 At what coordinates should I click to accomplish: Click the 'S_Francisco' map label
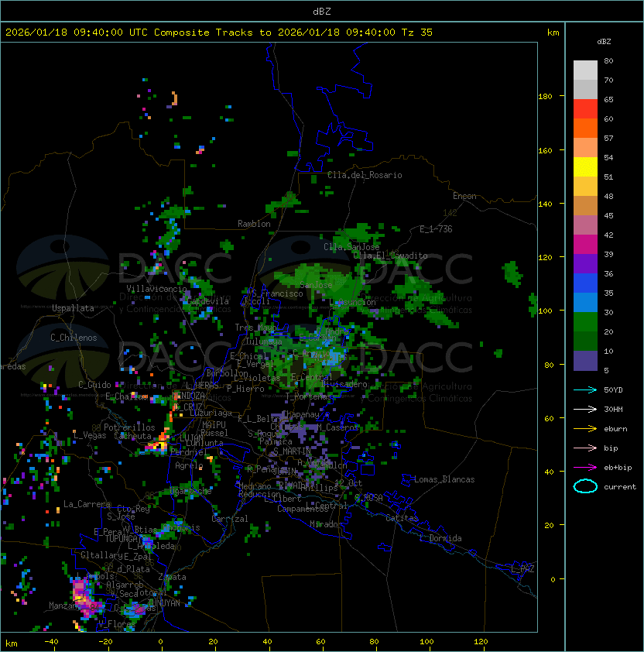[x=277, y=293]
